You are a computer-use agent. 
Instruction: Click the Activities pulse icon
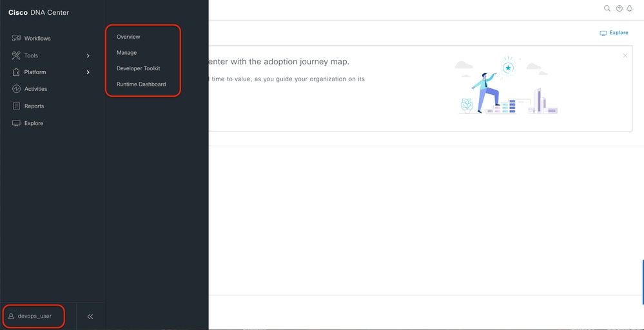click(16, 89)
